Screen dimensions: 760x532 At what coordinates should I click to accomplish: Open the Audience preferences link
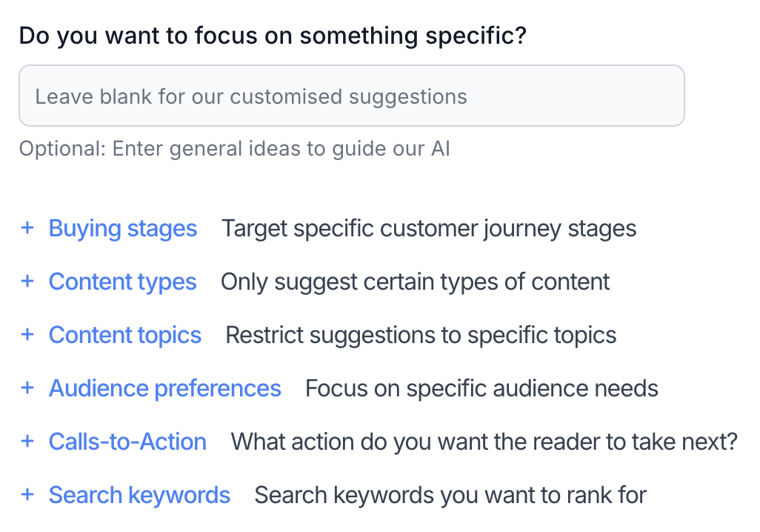pyautogui.click(x=165, y=388)
